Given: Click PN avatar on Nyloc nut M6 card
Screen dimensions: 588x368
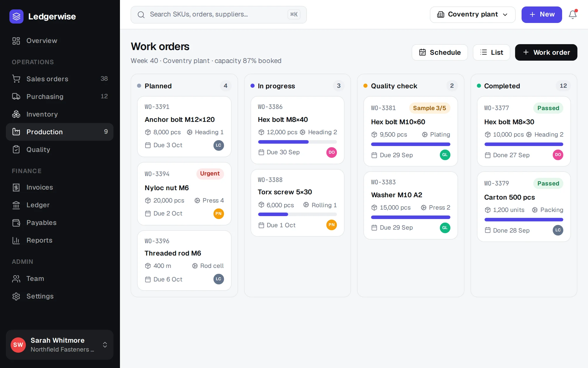Looking at the screenshot, I should coord(218,213).
